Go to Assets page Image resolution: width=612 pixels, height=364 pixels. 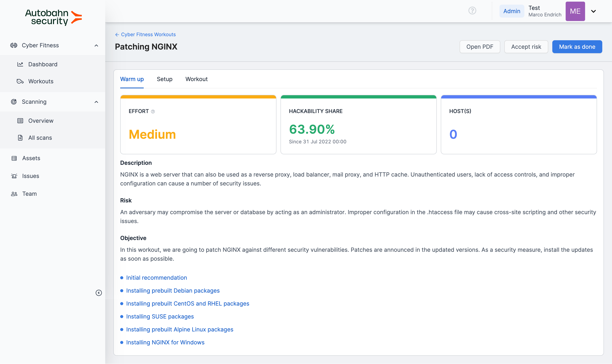[x=31, y=158]
